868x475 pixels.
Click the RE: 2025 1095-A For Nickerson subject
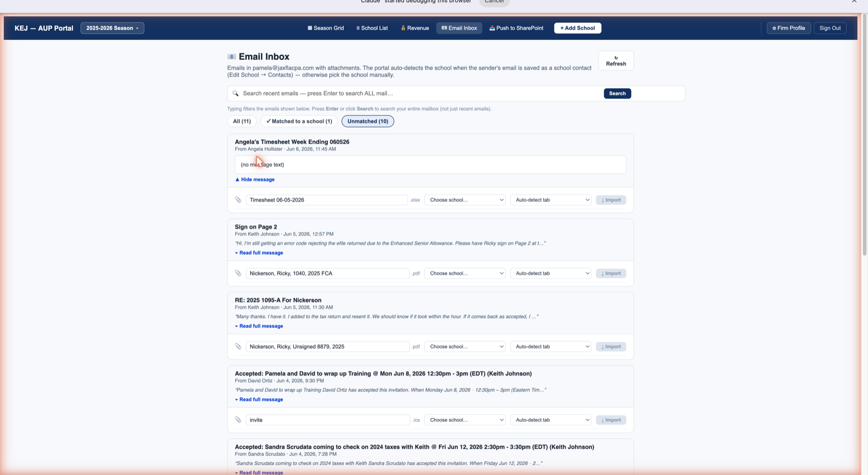point(278,300)
